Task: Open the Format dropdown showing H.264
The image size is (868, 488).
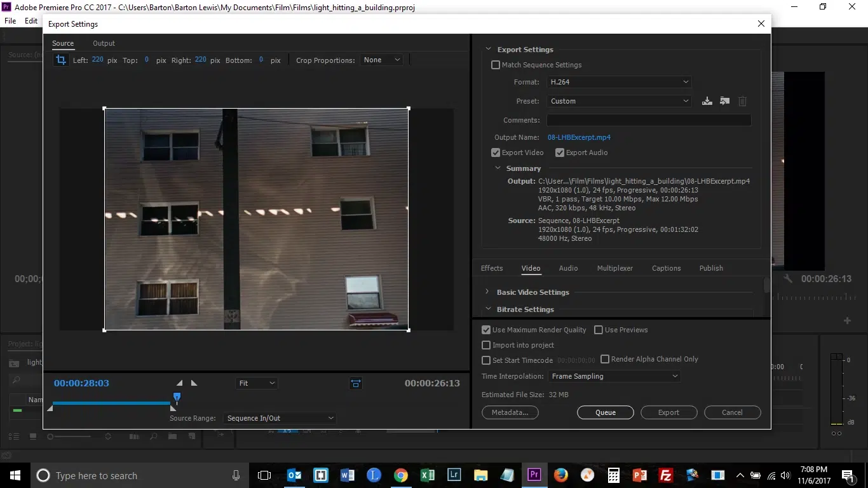Action: pyautogui.click(x=618, y=82)
